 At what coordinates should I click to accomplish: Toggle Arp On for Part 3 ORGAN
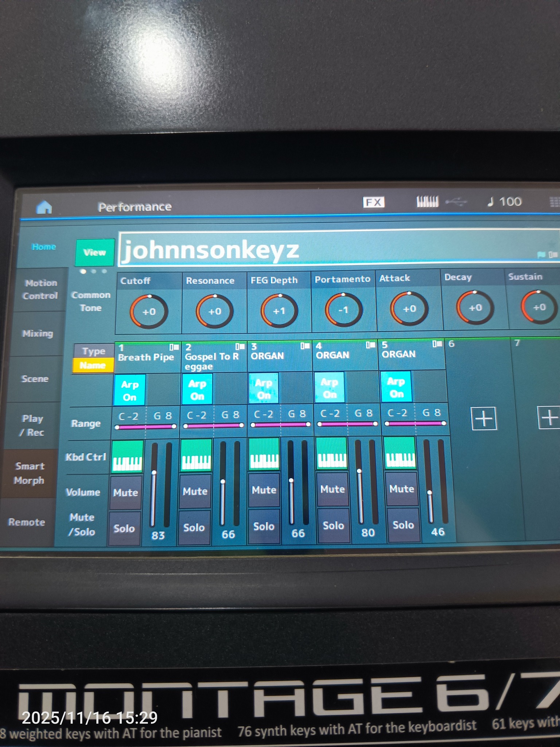coord(264,388)
